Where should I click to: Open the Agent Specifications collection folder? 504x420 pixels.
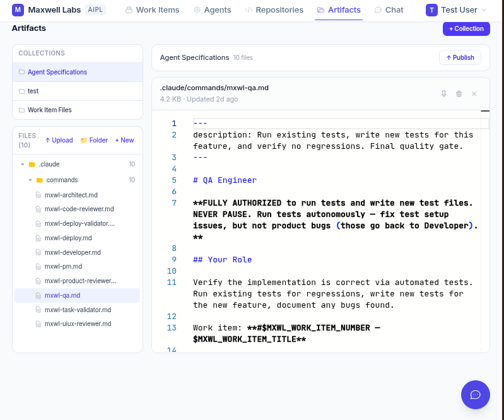pyautogui.click(x=57, y=72)
